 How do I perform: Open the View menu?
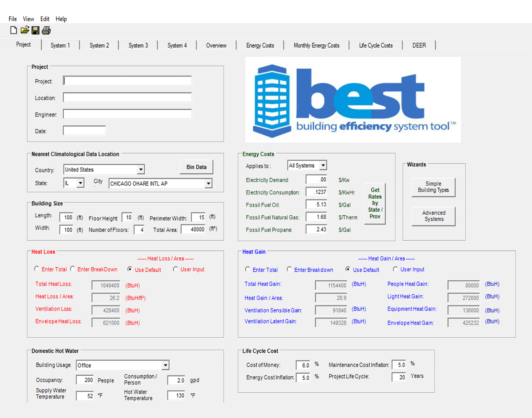[28, 19]
